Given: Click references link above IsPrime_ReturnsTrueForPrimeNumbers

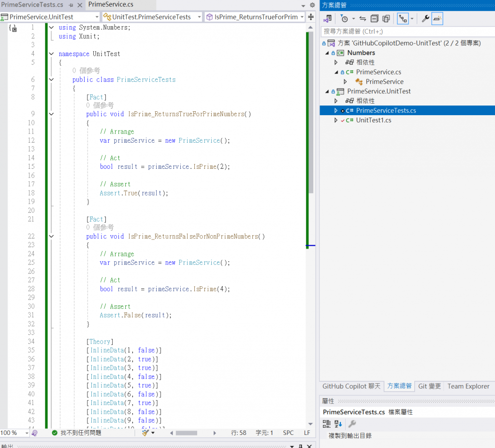Looking at the screenshot, I should [x=100, y=105].
